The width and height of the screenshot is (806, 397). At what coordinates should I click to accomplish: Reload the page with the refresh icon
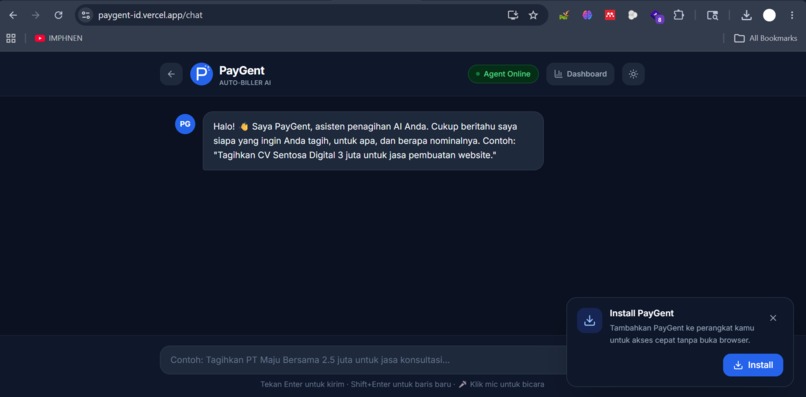59,15
